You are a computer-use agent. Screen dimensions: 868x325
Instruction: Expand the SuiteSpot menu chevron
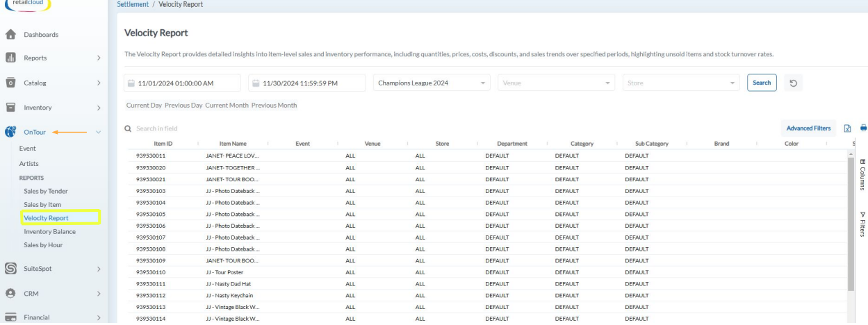click(x=99, y=269)
